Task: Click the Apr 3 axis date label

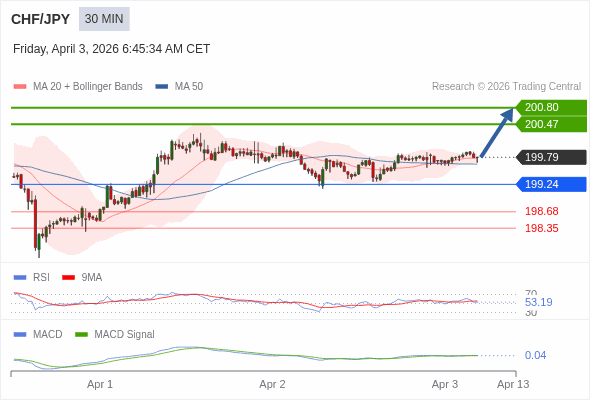Action: click(x=445, y=385)
